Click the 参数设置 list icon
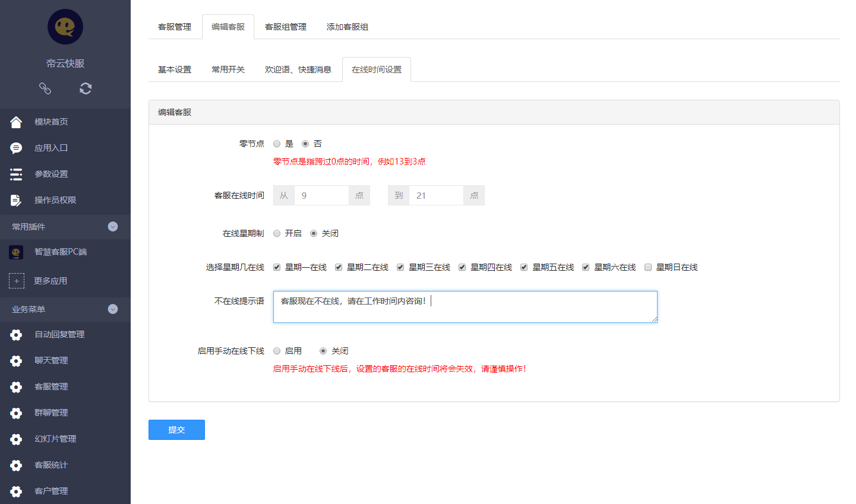856x504 pixels. click(16, 174)
